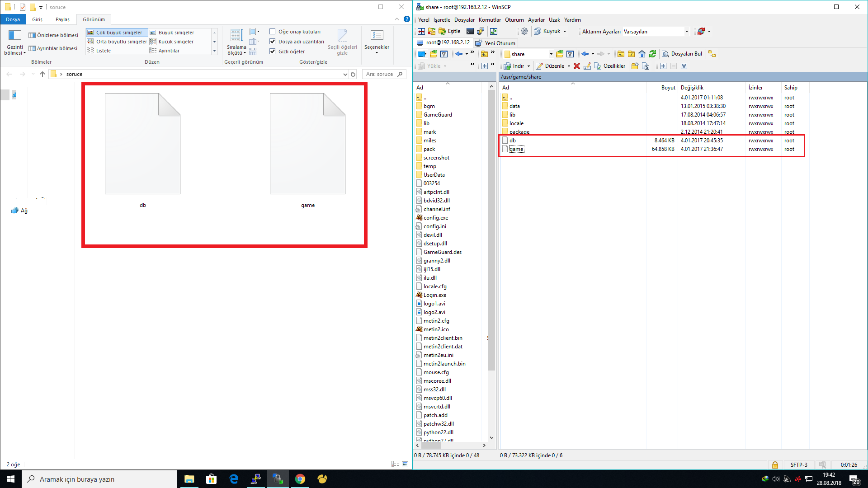The height and width of the screenshot is (488, 868).
Task: Click the red X delete icon in remote panel
Action: 577,66
